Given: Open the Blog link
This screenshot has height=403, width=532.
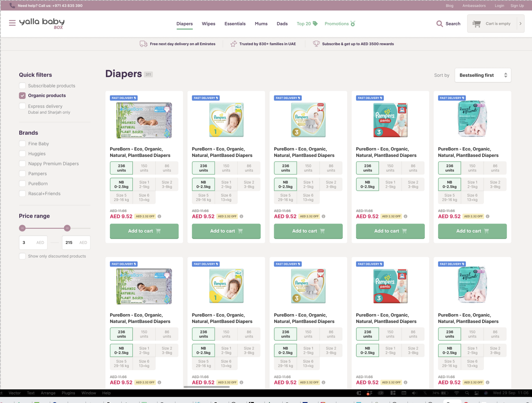Looking at the screenshot, I should coord(450,6).
